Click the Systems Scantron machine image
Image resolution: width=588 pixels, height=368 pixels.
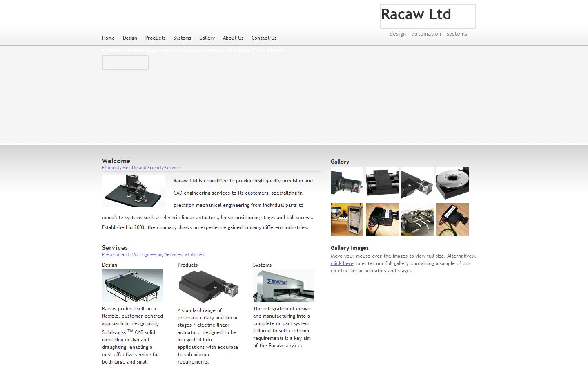point(284,286)
